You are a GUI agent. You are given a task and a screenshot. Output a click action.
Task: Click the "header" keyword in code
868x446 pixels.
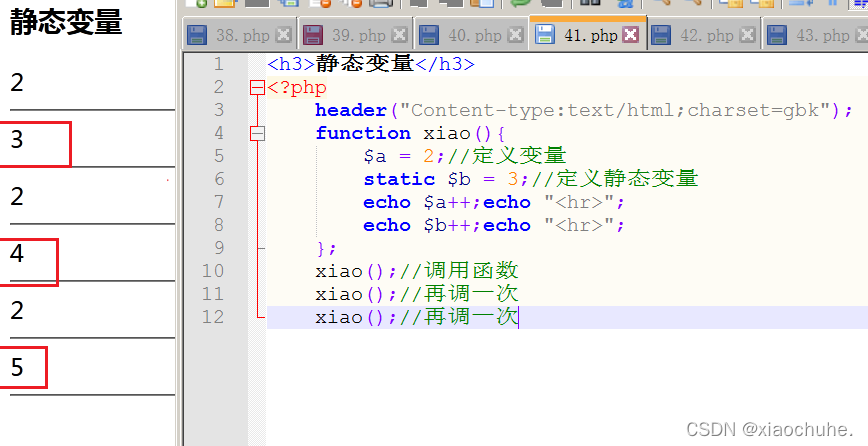(351, 110)
